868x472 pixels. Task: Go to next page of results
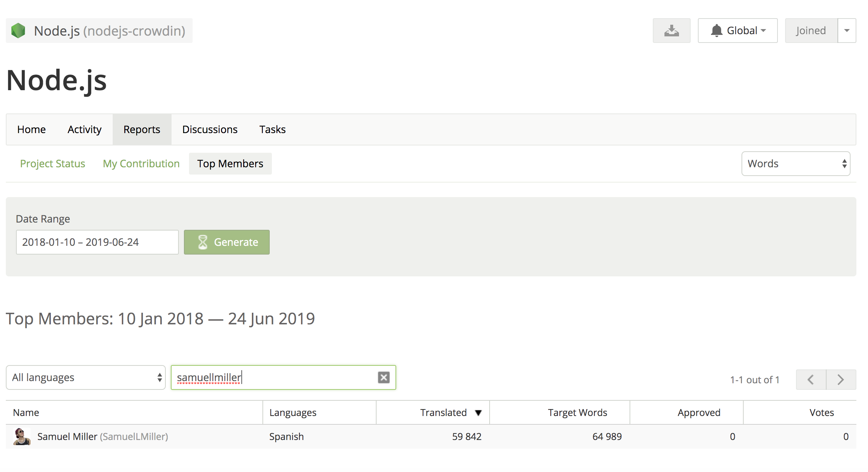click(x=841, y=380)
